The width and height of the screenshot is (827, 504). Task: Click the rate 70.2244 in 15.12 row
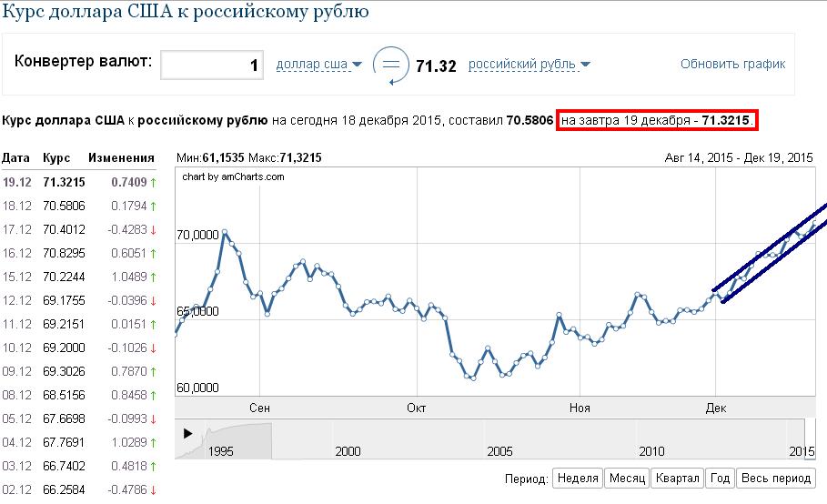point(64,277)
